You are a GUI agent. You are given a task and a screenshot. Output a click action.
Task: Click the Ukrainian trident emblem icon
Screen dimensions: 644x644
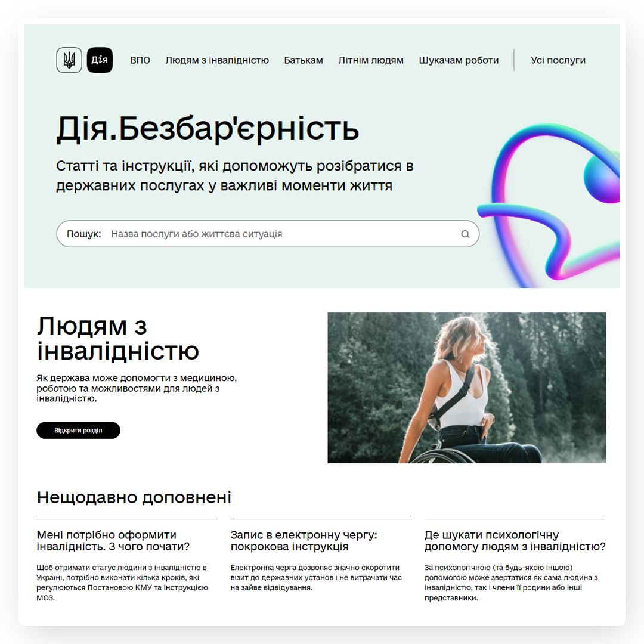coord(69,60)
